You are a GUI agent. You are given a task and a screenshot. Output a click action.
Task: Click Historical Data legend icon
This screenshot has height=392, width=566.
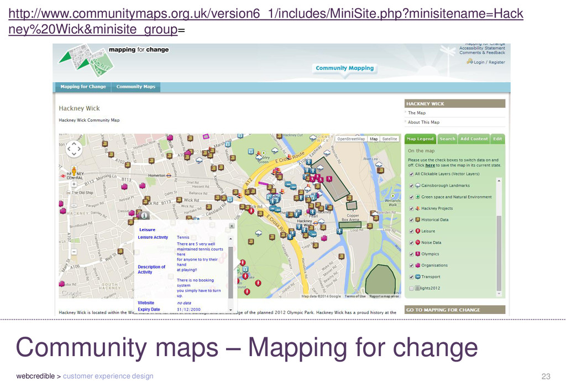pos(418,219)
